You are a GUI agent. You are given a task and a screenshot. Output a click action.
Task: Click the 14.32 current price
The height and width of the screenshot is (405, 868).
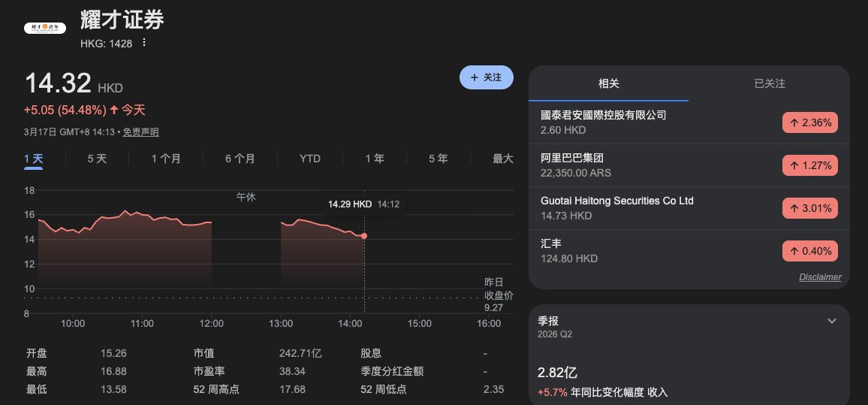point(58,83)
